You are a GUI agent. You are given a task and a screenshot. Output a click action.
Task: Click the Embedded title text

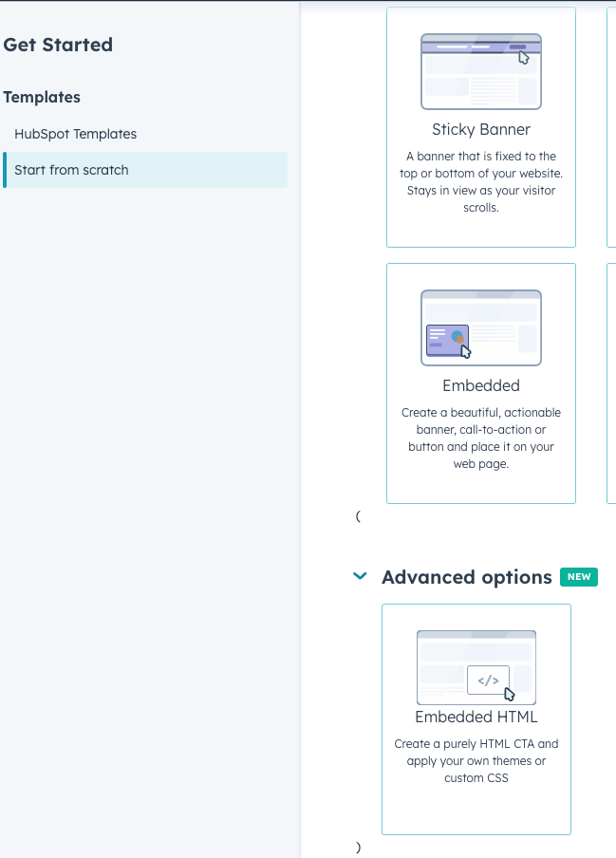tap(480, 385)
